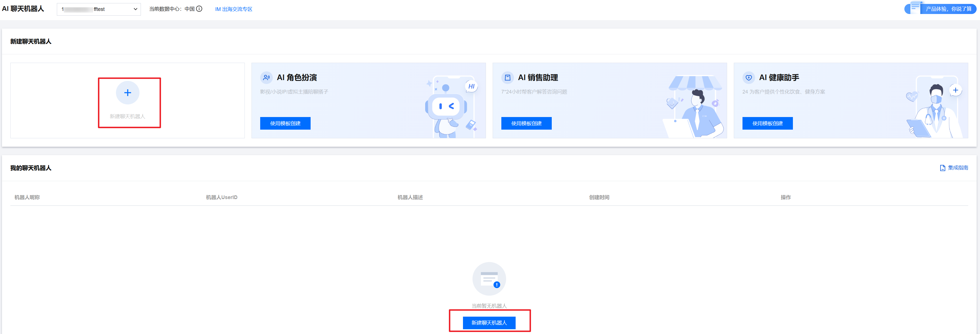Open the fftest application dropdown
This screenshot has height=334, width=980.
(x=98, y=9)
